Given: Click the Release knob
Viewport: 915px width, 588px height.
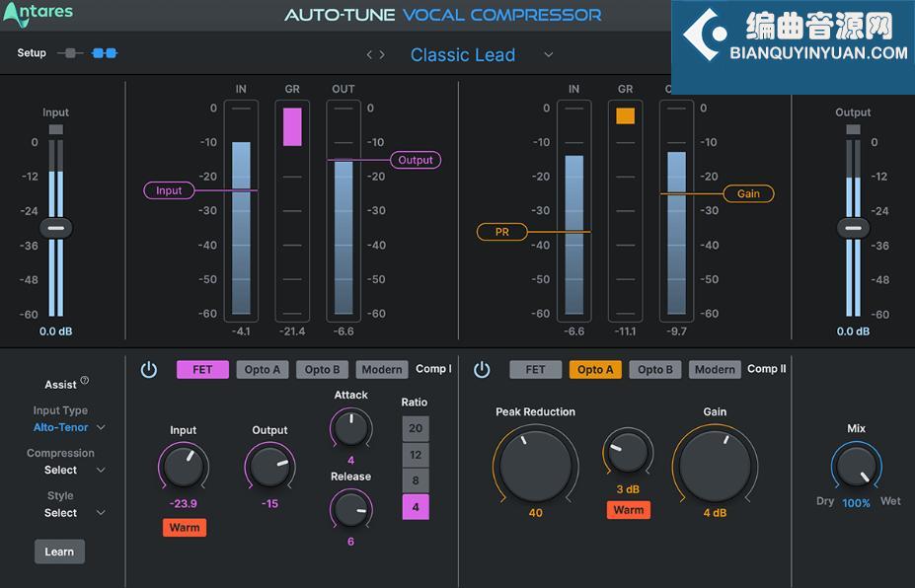Looking at the screenshot, I should [x=350, y=509].
